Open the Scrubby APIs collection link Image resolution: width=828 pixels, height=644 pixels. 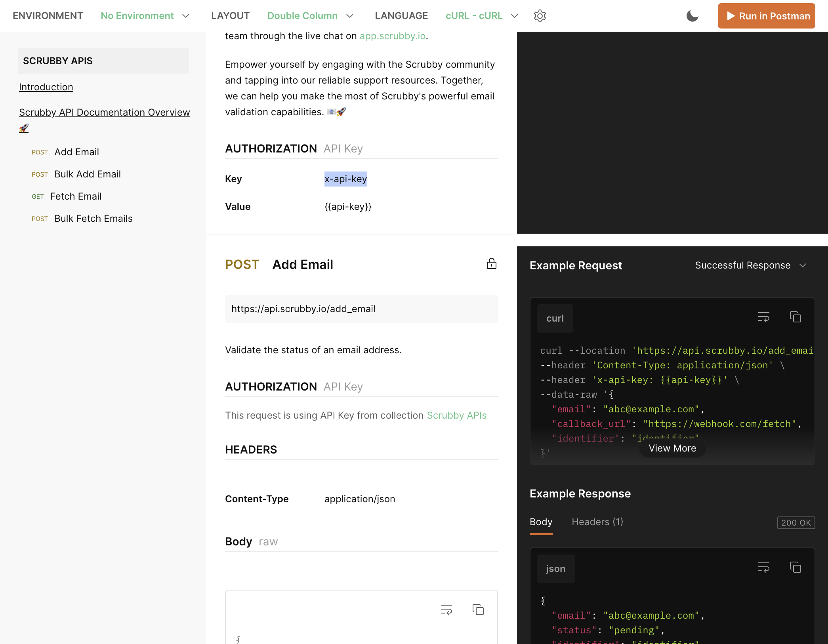[x=456, y=415]
